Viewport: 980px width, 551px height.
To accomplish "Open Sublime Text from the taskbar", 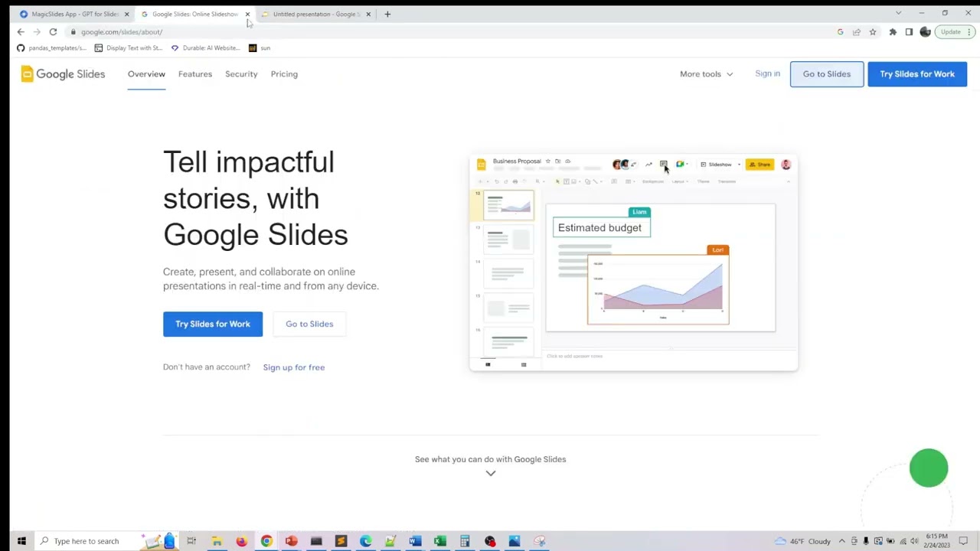I will [x=341, y=541].
